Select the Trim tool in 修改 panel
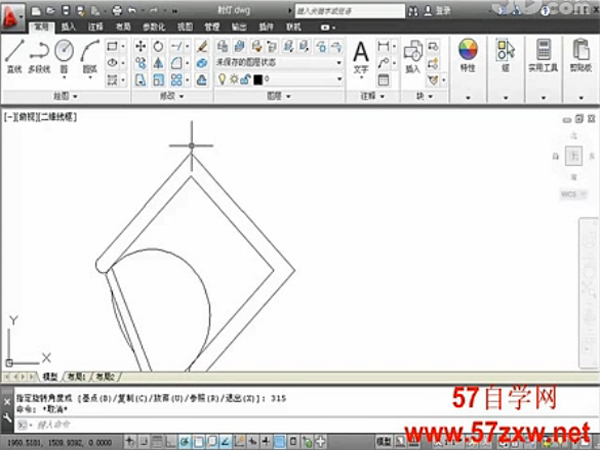Image resolution: width=600 pixels, height=450 pixels. tap(176, 47)
